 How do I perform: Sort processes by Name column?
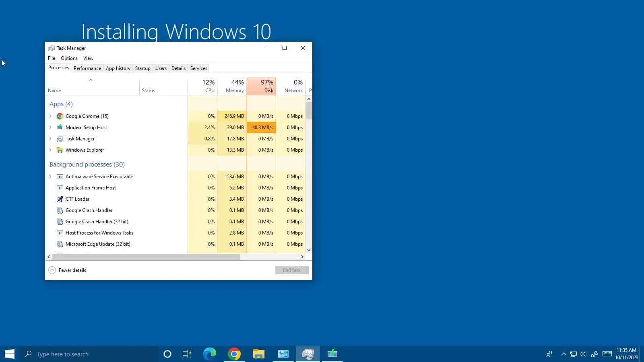point(93,86)
